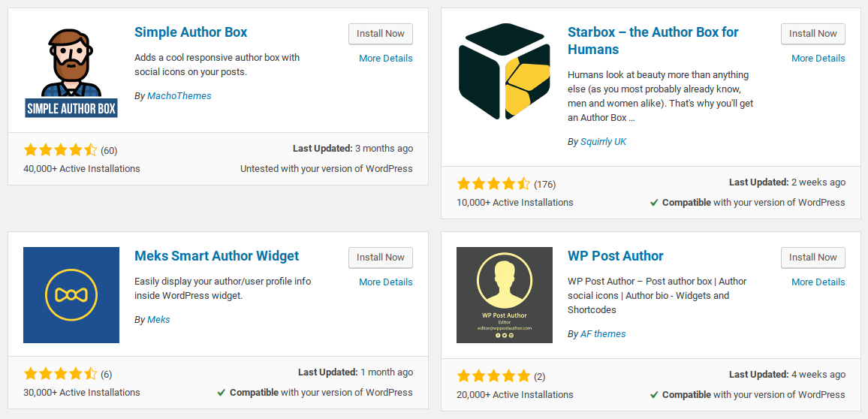Click the Meks bow-tie plugin icon
Viewport: 868px width, 419px height.
coord(71,295)
